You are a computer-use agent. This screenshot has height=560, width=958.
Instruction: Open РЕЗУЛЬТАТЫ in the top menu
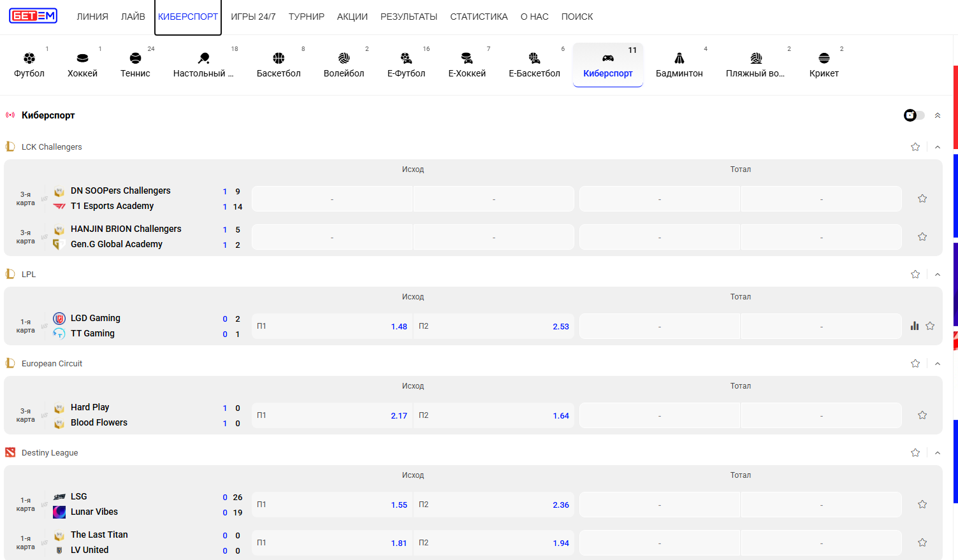coord(409,17)
